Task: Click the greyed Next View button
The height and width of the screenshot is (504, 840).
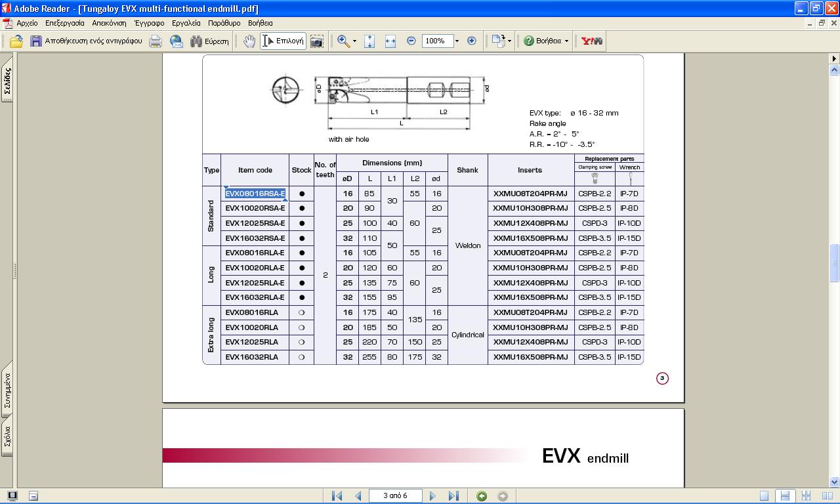Action: (503, 496)
